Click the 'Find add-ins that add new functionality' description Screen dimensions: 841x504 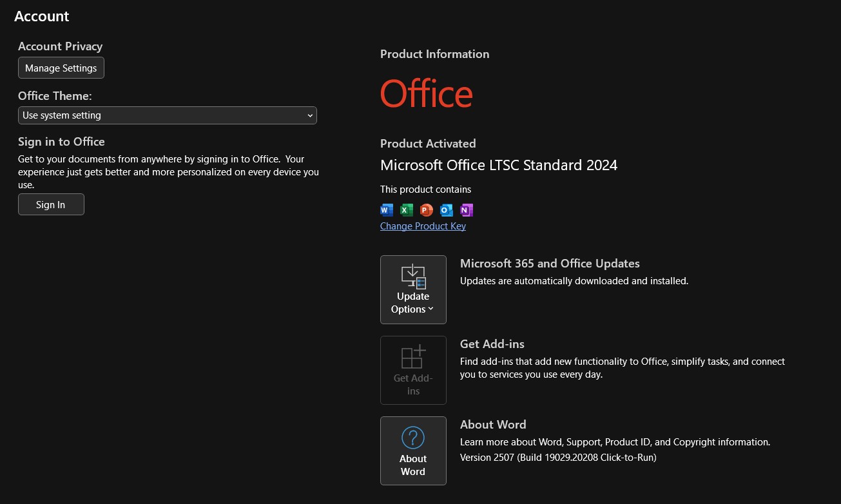click(x=623, y=368)
